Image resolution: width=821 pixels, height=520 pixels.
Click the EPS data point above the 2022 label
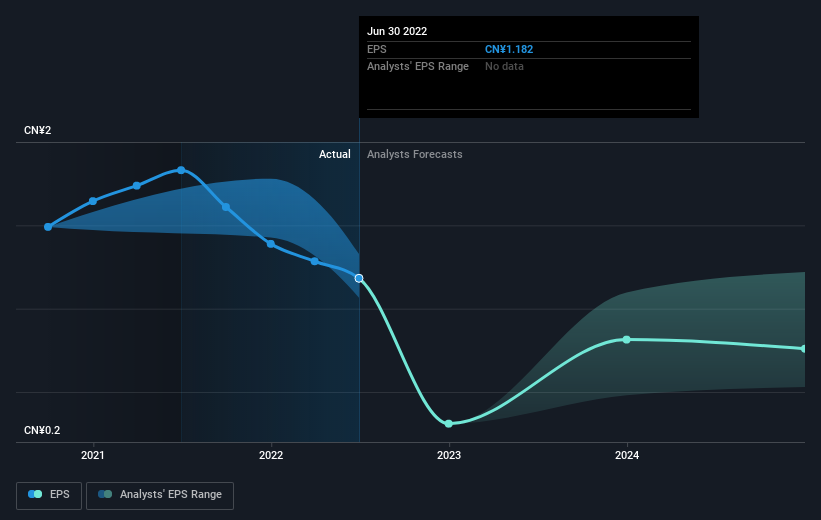pos(271,244)
